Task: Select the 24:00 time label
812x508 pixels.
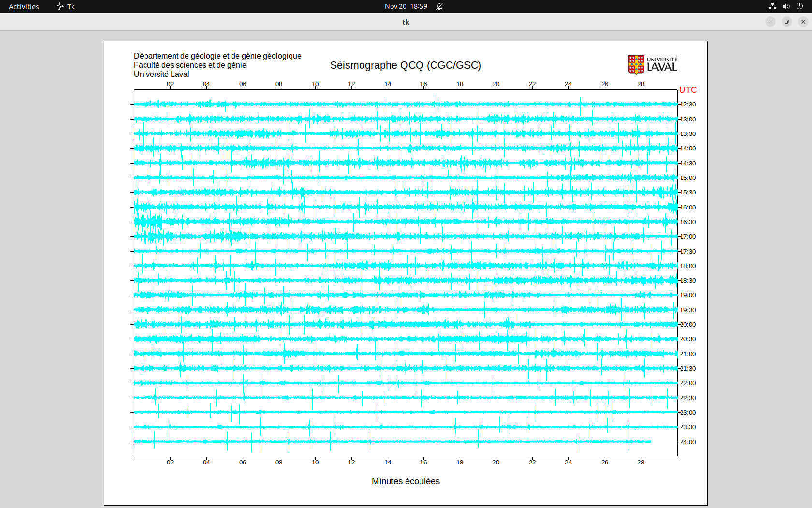Action: pos(688,442)
